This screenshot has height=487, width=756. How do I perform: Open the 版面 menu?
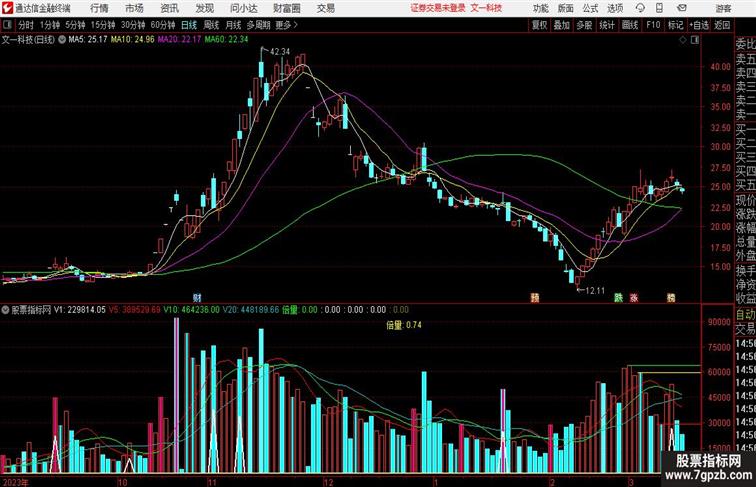[x=566, y=8]
